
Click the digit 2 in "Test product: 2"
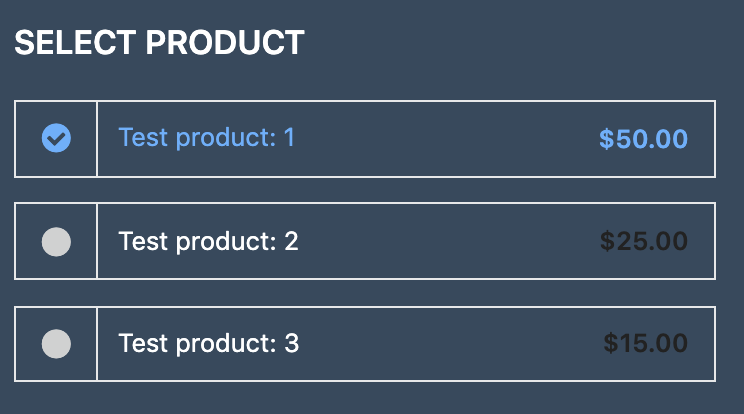(291, 241)
